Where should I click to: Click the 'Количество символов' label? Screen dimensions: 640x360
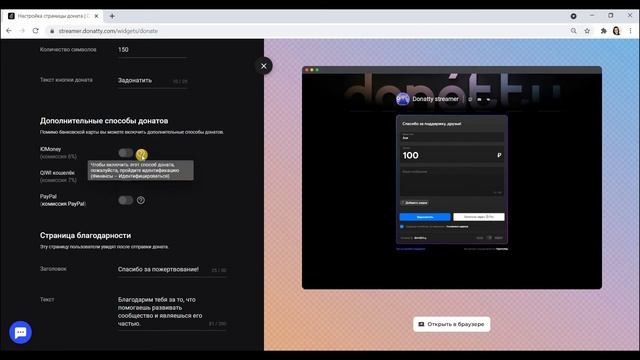pyautogui.click(x=68, y=49)
